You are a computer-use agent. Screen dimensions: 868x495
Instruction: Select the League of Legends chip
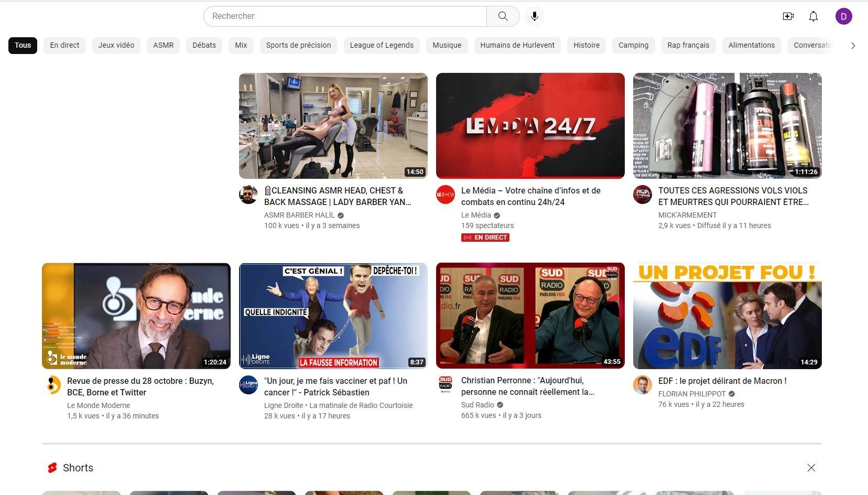point(382,45)
